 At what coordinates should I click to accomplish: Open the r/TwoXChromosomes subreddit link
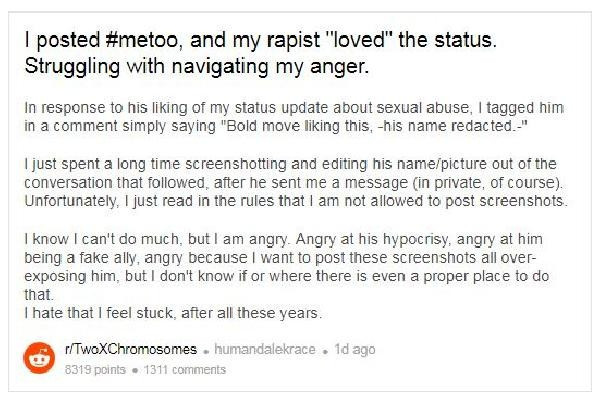(131, 349)
